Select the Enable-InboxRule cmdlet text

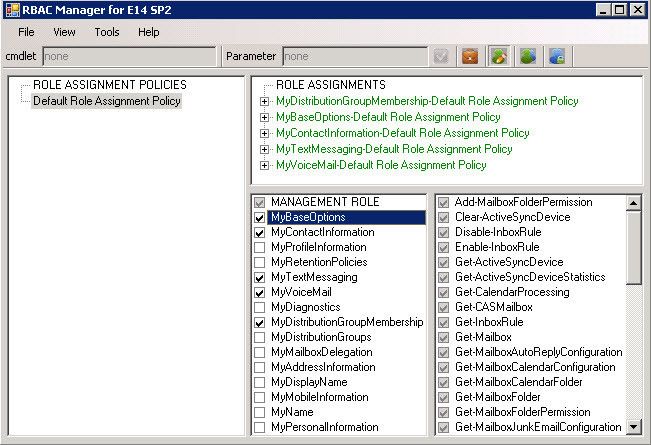click(497, 247)
